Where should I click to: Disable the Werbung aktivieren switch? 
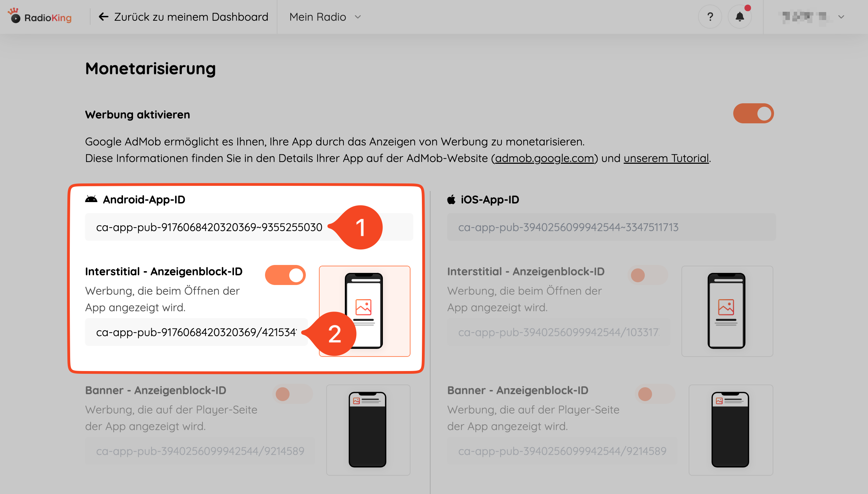click(x=753, y=114)
